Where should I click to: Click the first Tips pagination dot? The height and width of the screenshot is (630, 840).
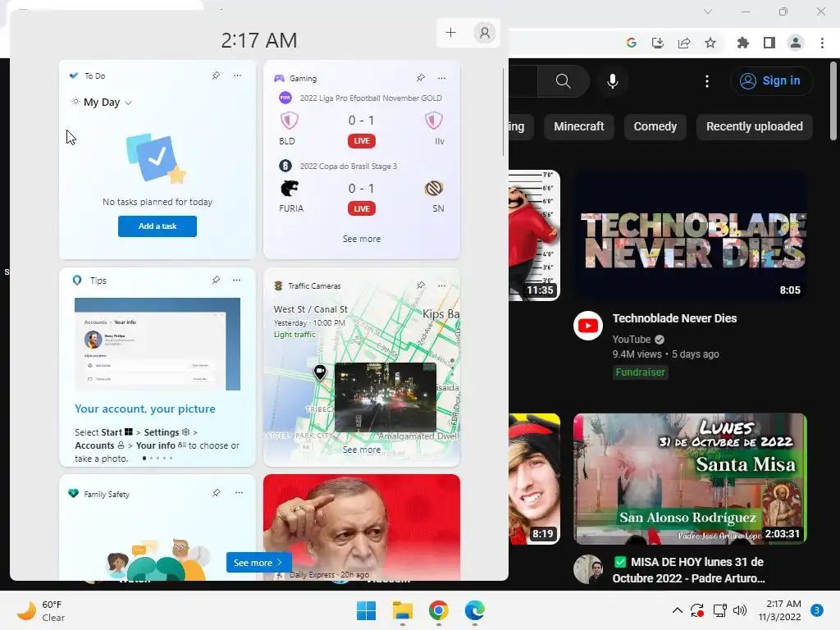[144, 458]
